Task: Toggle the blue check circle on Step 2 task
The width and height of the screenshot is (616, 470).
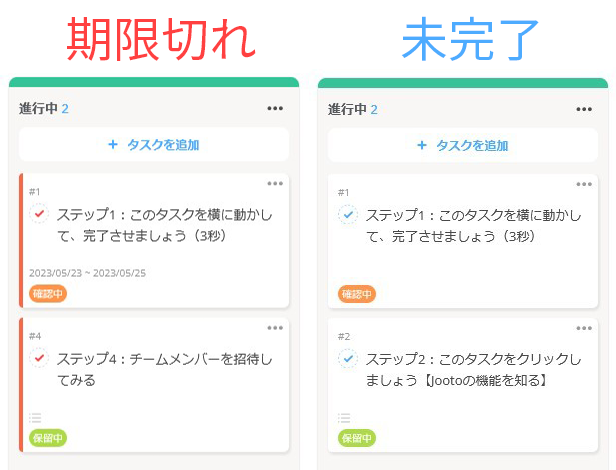Action: (347, 357)
